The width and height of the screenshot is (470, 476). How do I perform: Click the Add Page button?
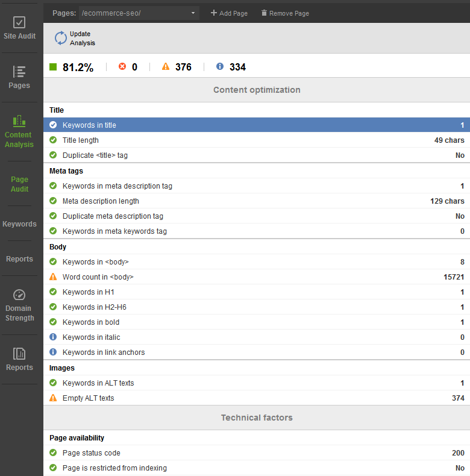pos(229,13)
